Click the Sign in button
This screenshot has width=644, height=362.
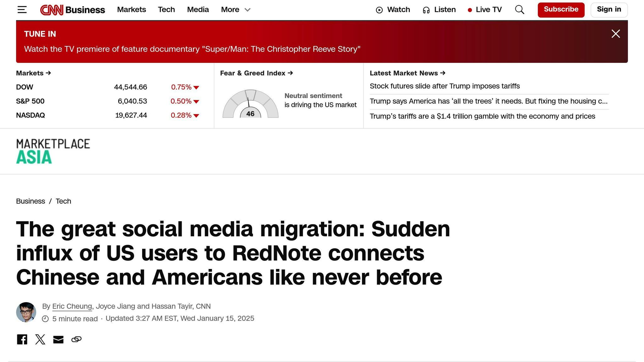pos(609,10)
